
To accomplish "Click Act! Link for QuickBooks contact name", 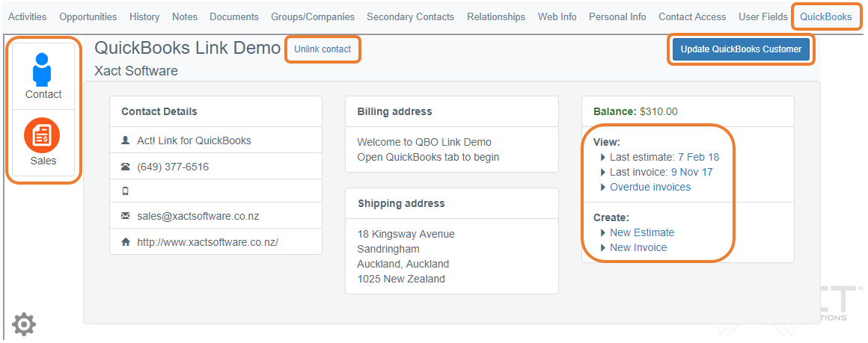I will tap(195, 140).
